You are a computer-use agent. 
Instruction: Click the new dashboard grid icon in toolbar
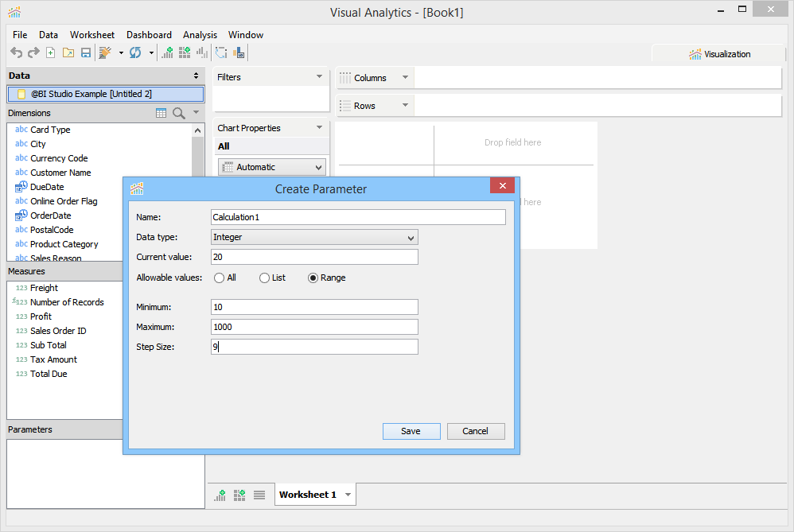[x=185, y=52]
